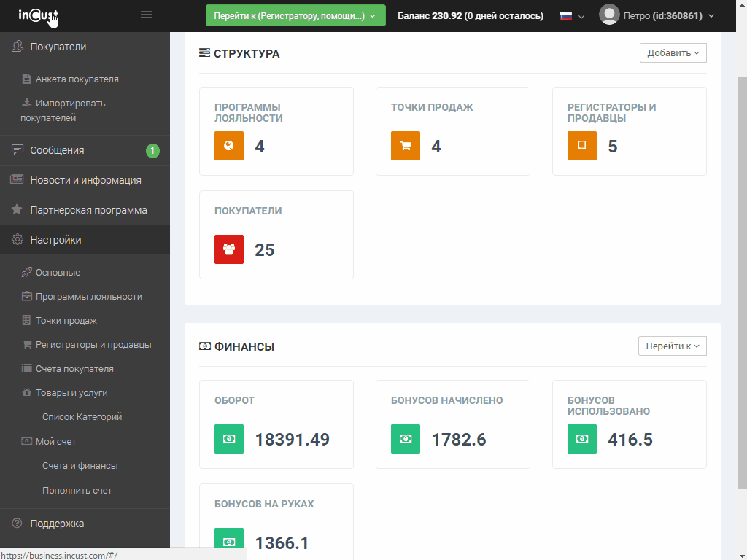The height and width of the screenshot is (560, 747).
Task: Click the orange registrators tablet icon
Action: pos(581,146)
